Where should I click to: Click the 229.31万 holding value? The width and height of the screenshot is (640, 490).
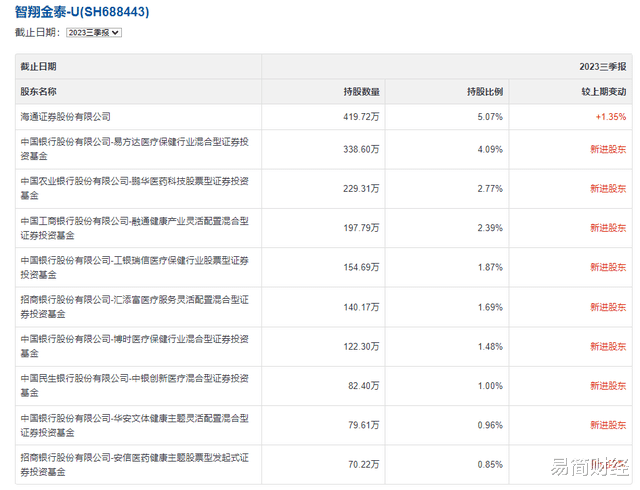pos(361,188)
